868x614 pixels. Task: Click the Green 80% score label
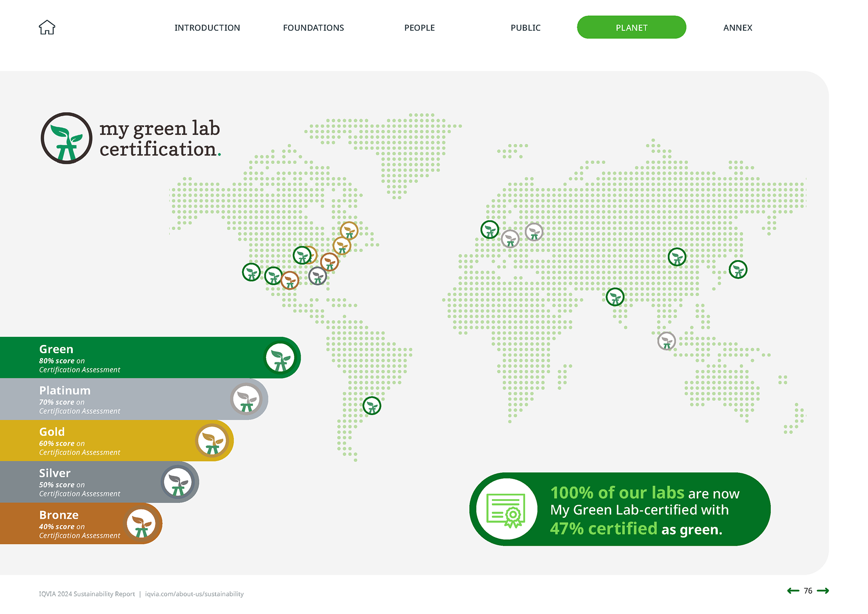coord(80,359)
